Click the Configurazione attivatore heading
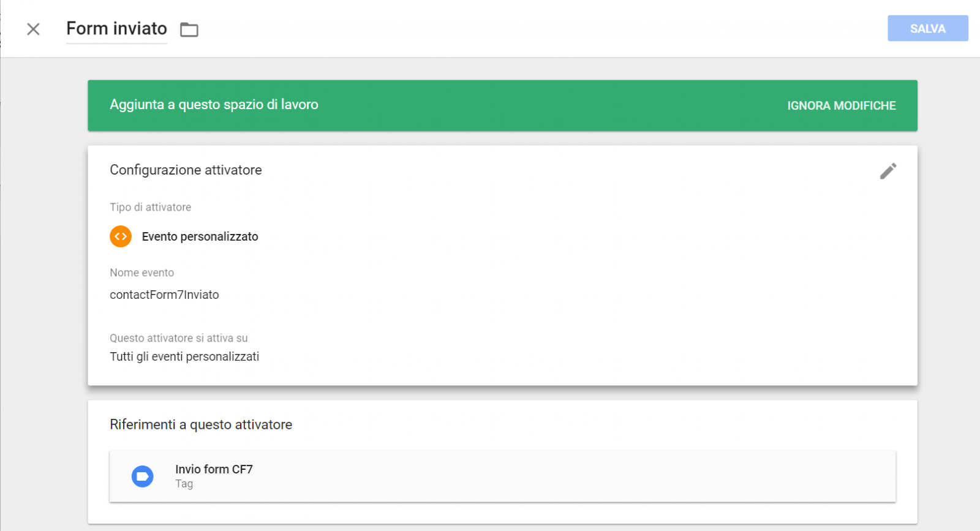The image size is (980, 531). click(186, 170)
